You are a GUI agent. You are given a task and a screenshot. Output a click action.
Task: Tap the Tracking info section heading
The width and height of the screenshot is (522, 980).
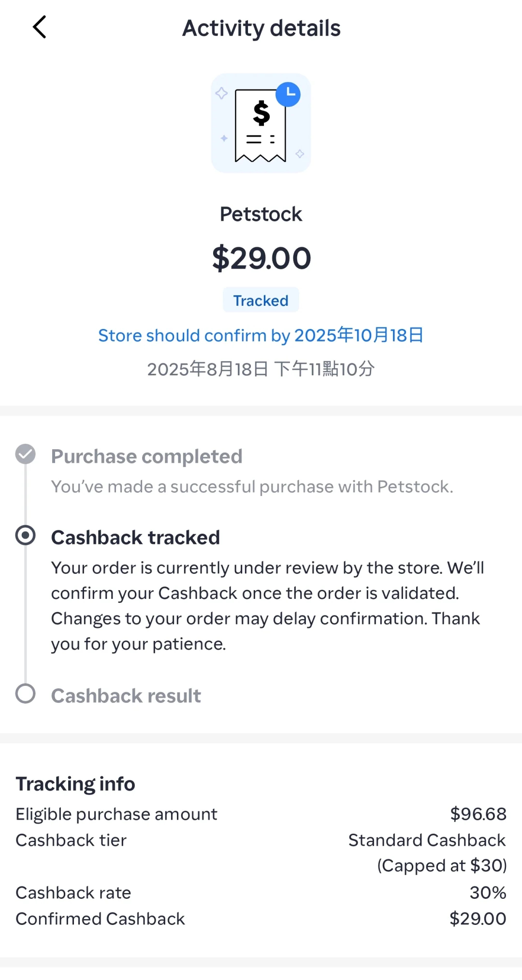(75, 784)
